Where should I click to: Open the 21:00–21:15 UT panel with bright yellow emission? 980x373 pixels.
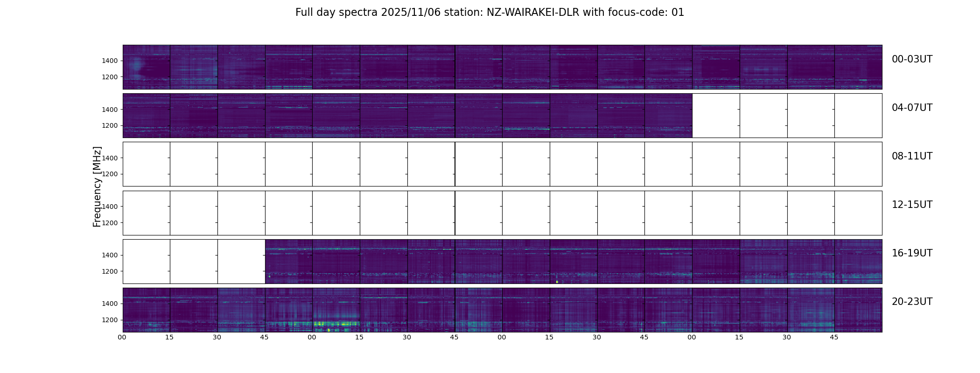[336, 310]
